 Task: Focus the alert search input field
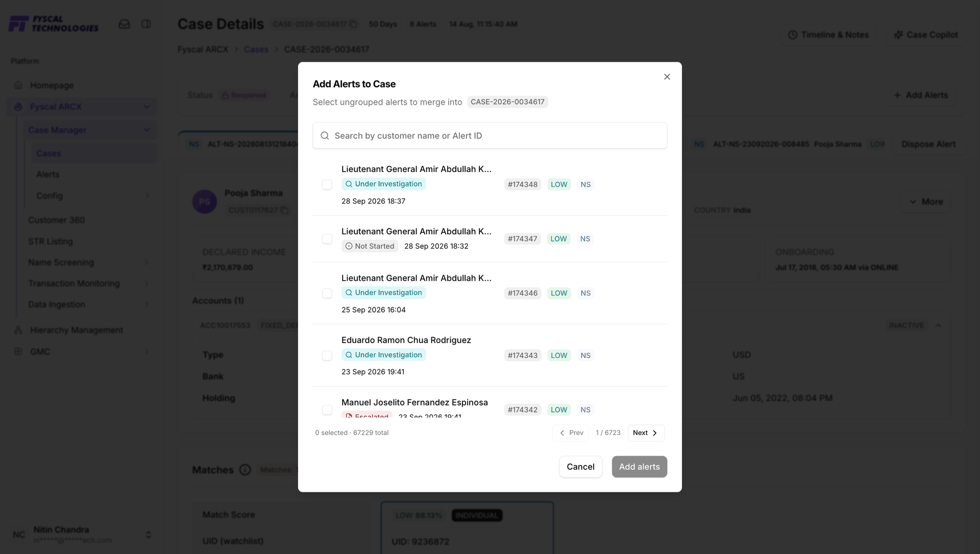pyautogui.click(x=489, y=136)
